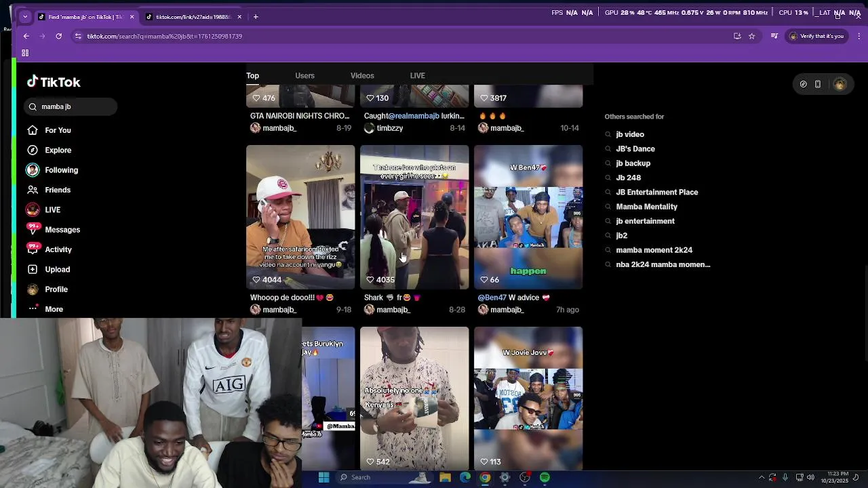Close the 'Find mamba jb on TikTok' tab

(x=132, y=17)
